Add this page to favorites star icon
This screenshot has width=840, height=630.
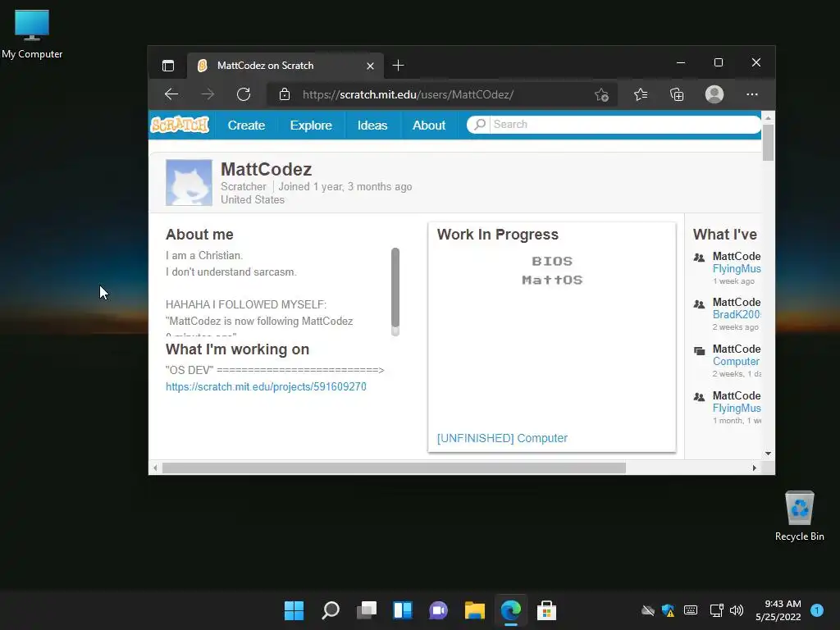(x=601, y=95)
